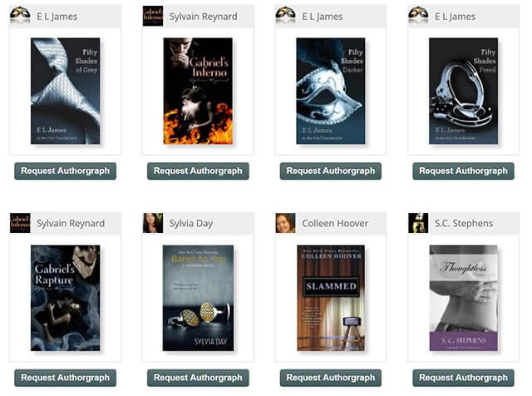Open the Slammed book cover
The image size is (532, 396).
(x=331, y=298)
